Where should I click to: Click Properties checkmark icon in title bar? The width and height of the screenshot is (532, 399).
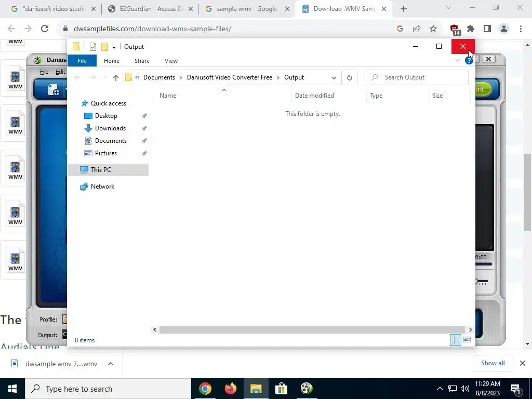point(92,47)
